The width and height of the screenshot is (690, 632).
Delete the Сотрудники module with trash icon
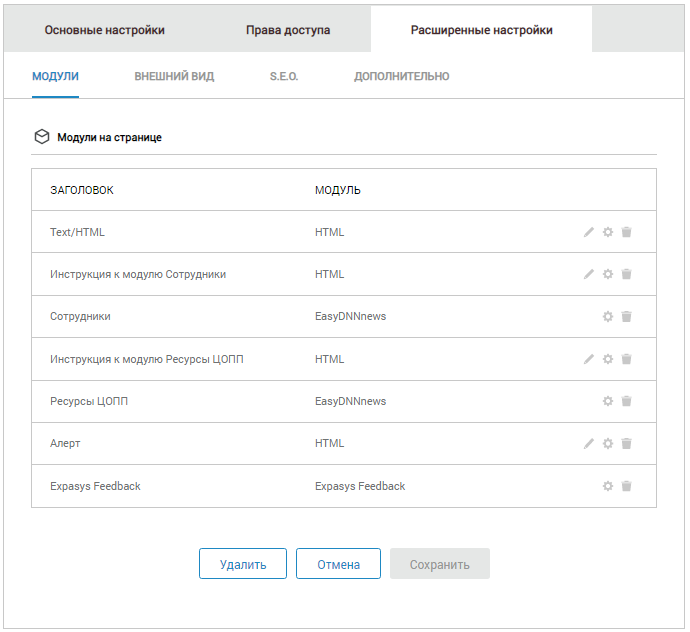coord(627,317)
